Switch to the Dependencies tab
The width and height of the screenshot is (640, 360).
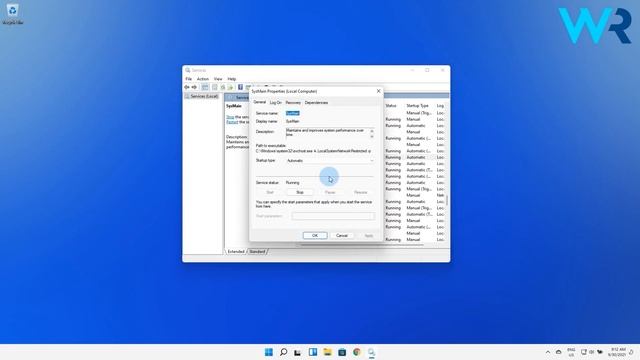click(x=316, y=103)
